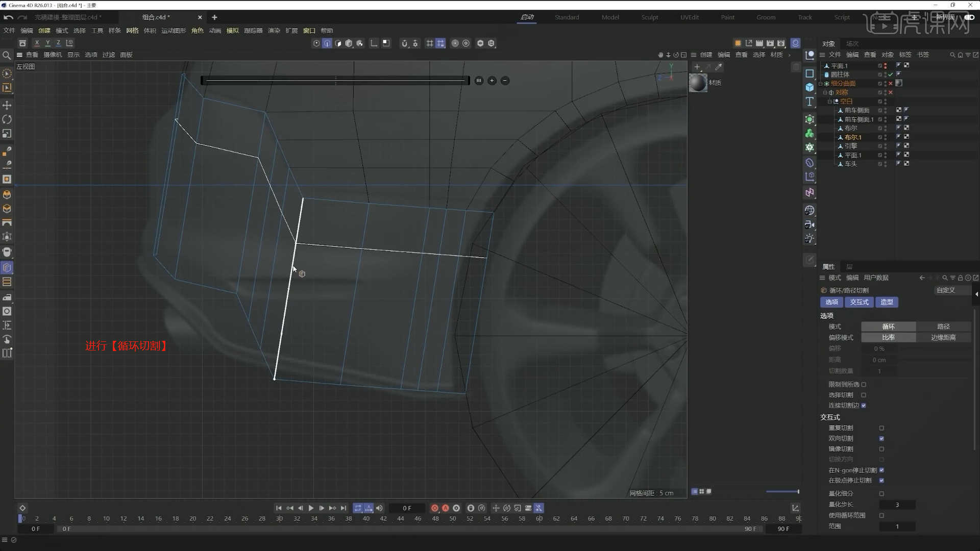This screenshot has width=980, height=551.
Task: Switch to the 场次 tab
Action: pyautogui.click(x=852, y=44)
